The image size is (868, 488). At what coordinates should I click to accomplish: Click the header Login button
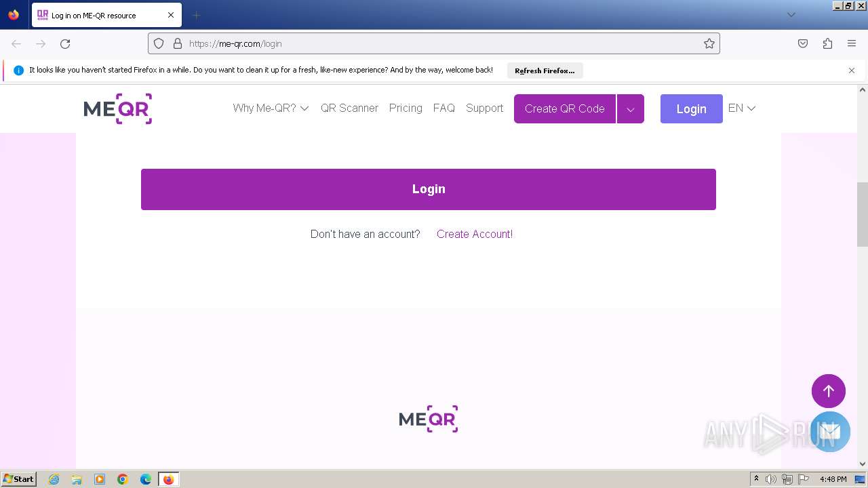click(692, 108)
